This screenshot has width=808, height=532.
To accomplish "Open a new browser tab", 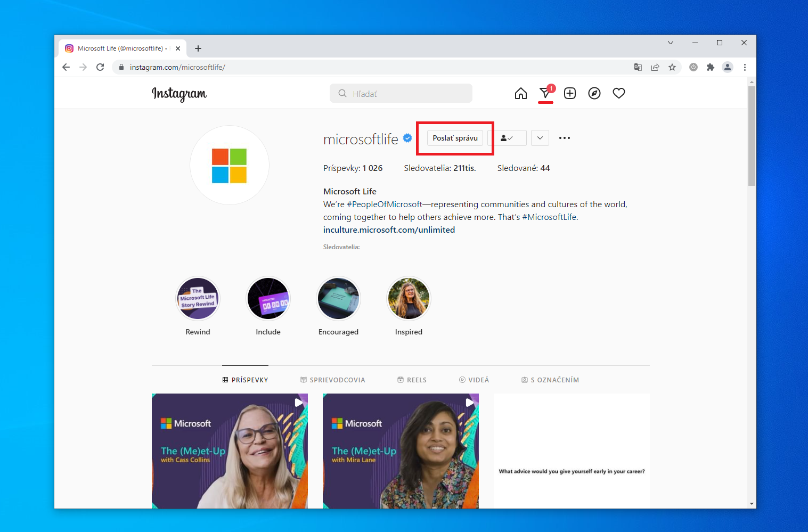I will tap(198, 48).
